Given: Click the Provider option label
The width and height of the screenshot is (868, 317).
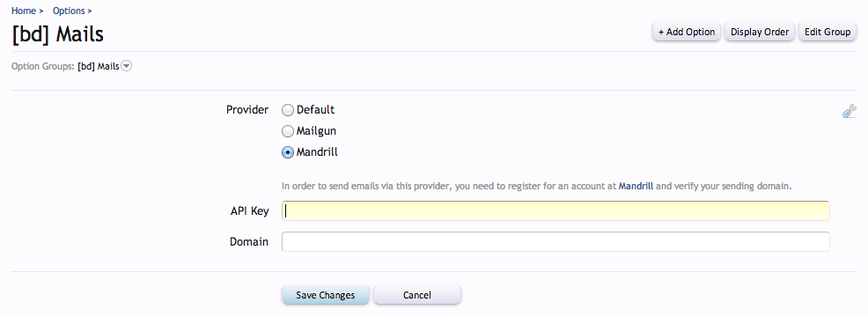Looking at the screenshot, I should coord(247,110).
